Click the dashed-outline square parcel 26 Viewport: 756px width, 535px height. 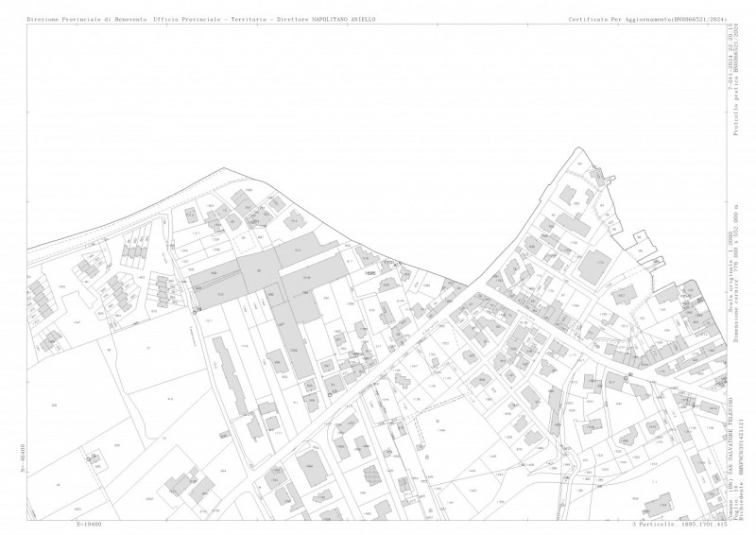pyautogui.click(x=244, y=242)
